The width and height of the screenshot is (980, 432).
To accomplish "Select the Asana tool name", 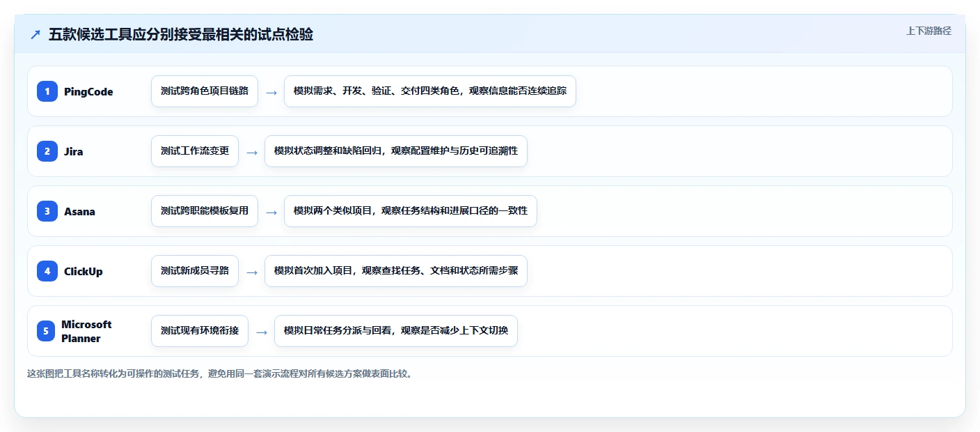I will [x=79, y=211].
